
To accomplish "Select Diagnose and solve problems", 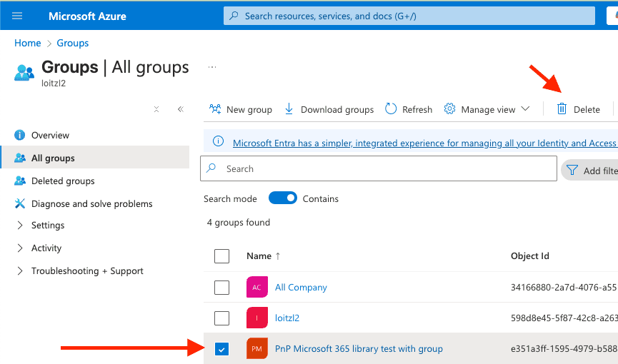I will pos(91,203).
